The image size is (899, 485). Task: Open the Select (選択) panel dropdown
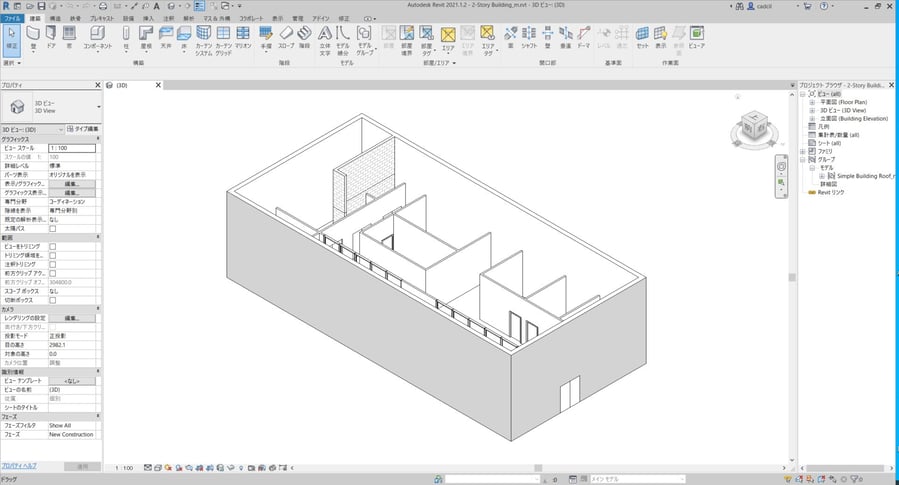coord(12,63)
